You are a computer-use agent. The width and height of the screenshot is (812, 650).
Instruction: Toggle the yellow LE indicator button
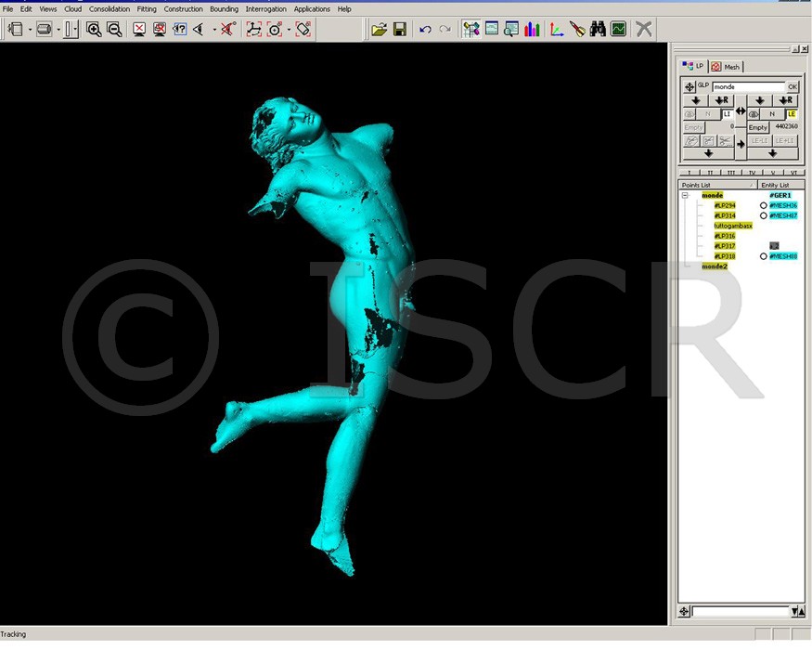[792, 113]
